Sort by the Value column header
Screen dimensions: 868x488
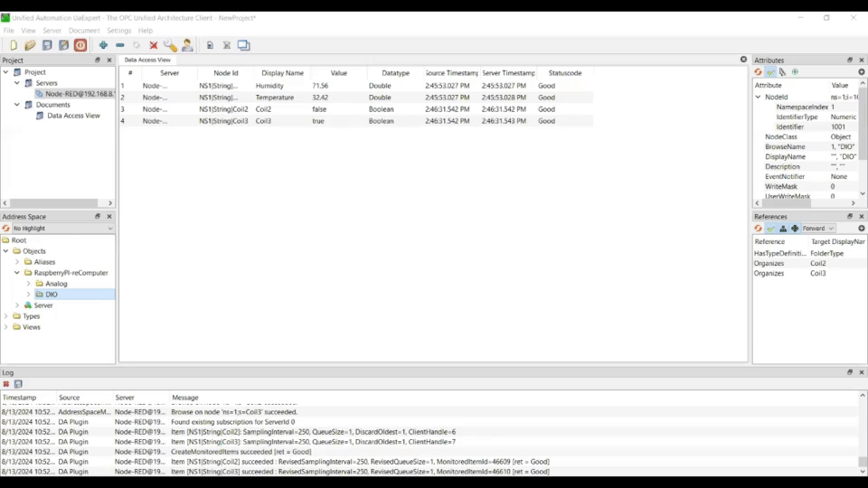(339, 73)
